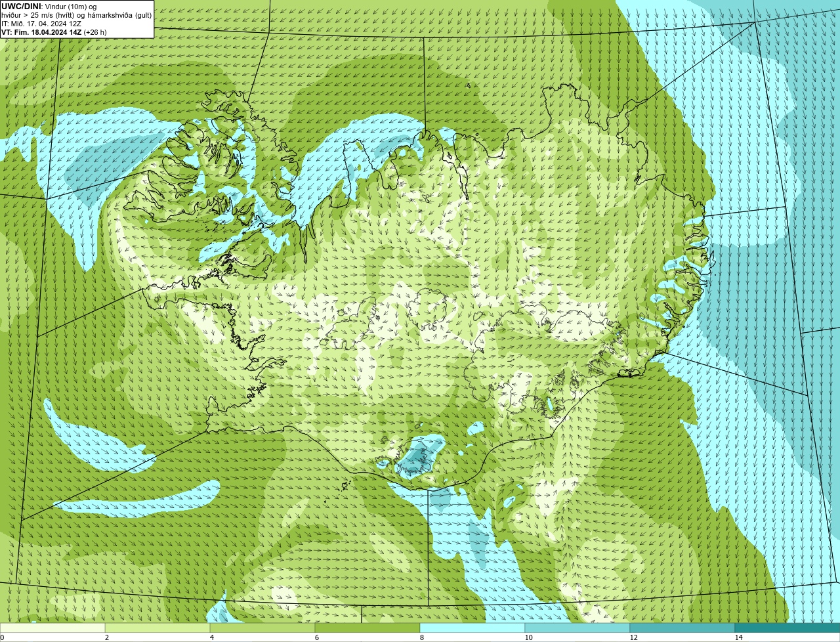Click the legend scale label "8"
Viewport: 840px width, 642px height.
[421, 637]
